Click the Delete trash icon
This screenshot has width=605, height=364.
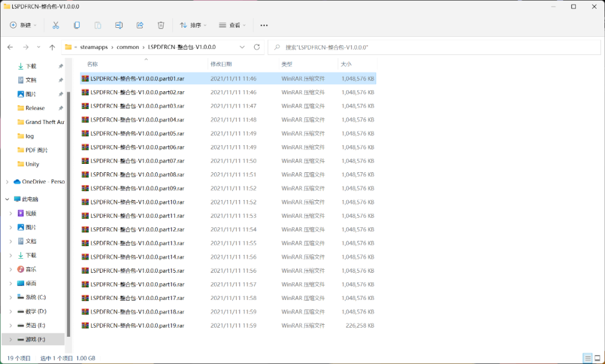(161, 25)
